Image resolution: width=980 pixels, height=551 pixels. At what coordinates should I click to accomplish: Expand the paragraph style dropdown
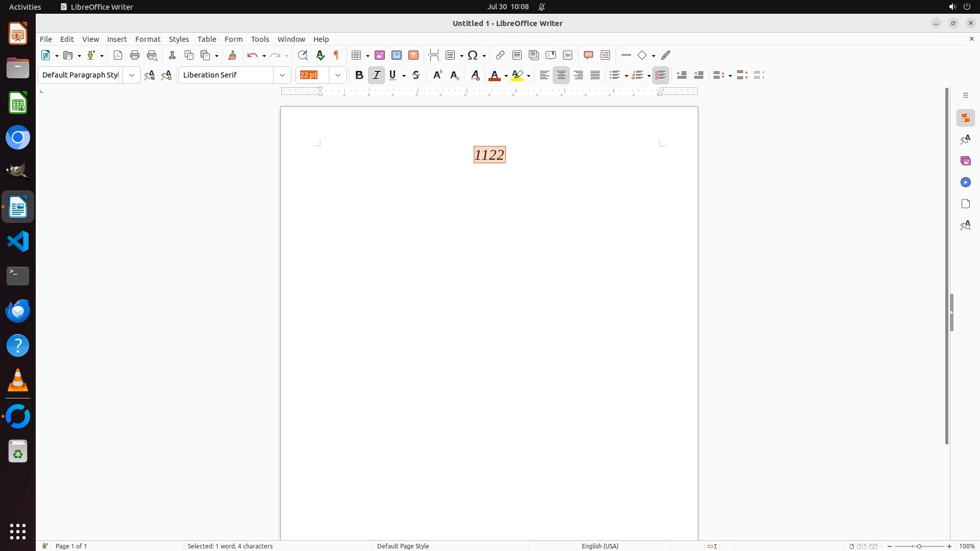[x=132, y=76]
